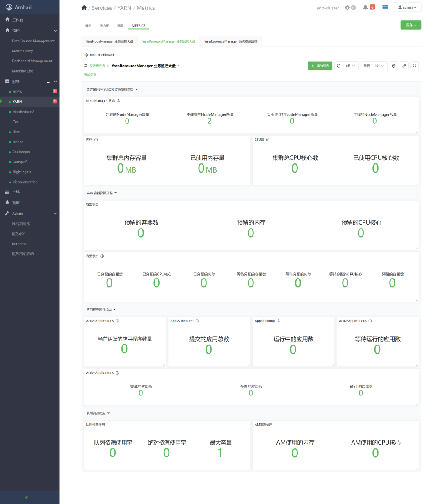Open the auto-refresh 'off' dropdown
The height and width of the screenshot is (504, 443).
351,66
